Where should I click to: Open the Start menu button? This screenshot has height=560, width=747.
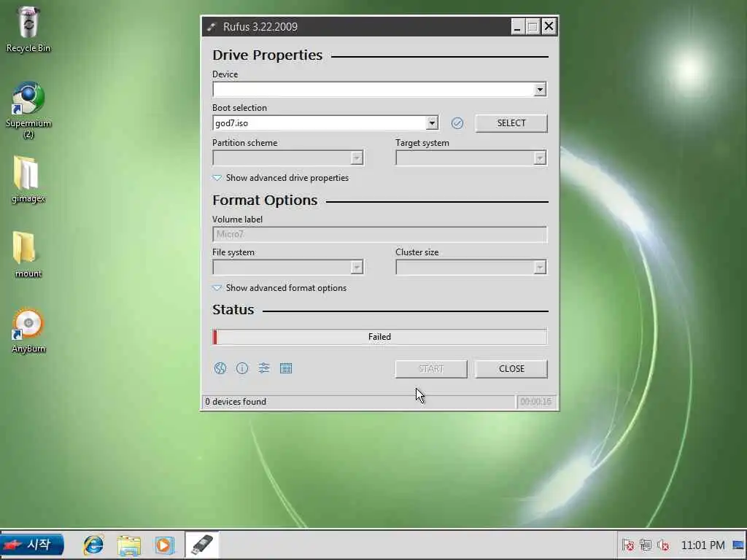tap(32, 545)
